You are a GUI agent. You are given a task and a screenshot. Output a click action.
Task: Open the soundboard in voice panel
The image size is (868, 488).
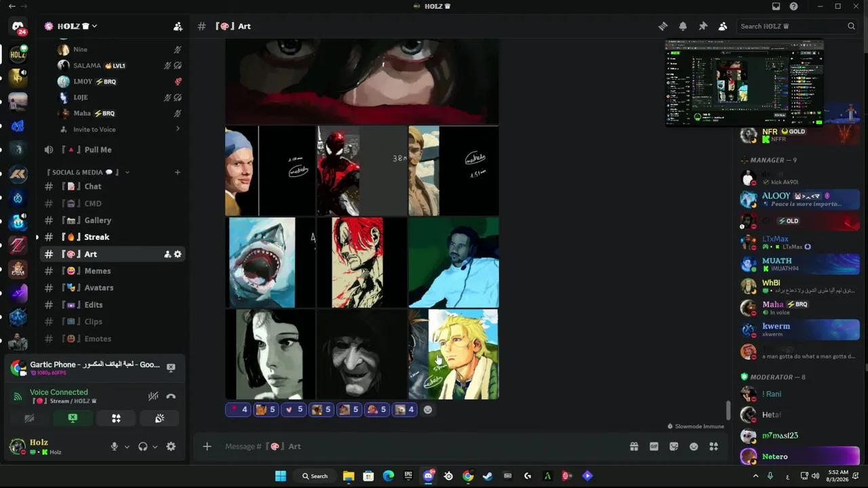[159, 419]
